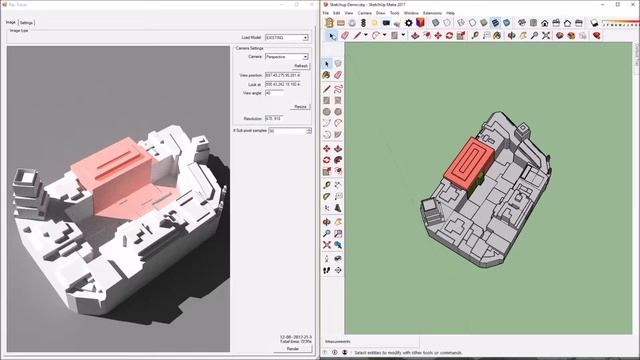Increment the Sub-pixel samples spinner
Image resolution: width=640 pixels, height=360 pixels.
309,129
